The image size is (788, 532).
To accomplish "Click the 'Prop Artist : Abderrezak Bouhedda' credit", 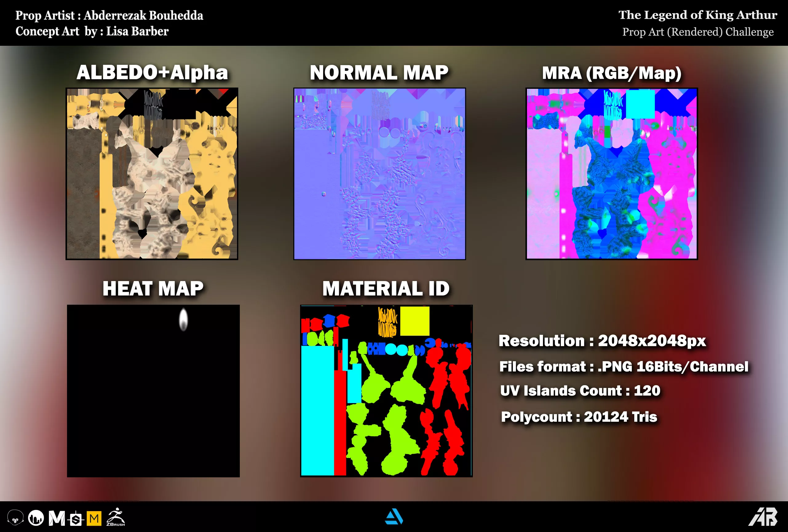I will coord(109,16).
